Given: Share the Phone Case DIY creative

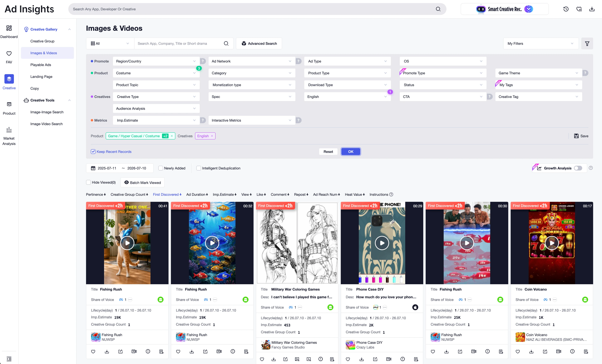Looking at the screenshot, I should click(375, 359).
